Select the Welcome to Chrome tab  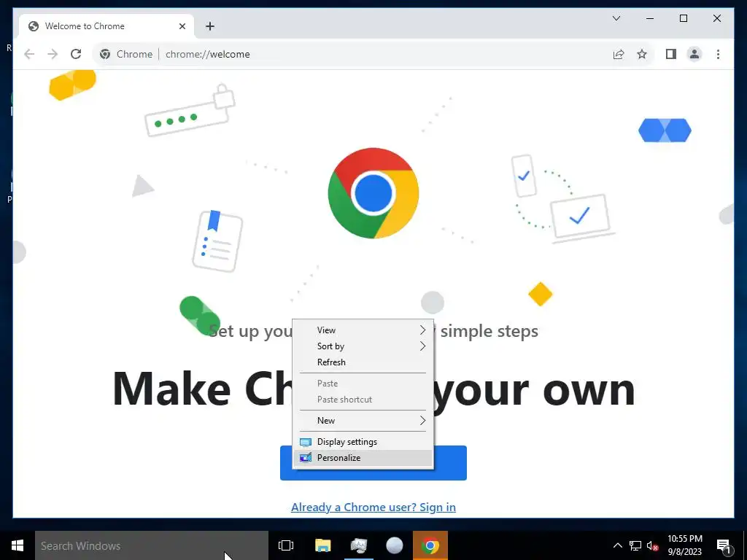107,26
